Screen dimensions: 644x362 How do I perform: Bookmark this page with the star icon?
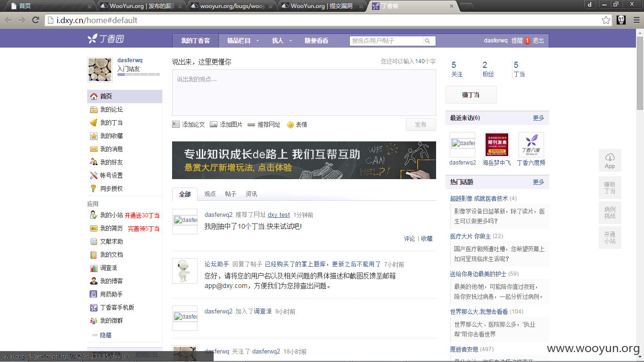point(606,20)
